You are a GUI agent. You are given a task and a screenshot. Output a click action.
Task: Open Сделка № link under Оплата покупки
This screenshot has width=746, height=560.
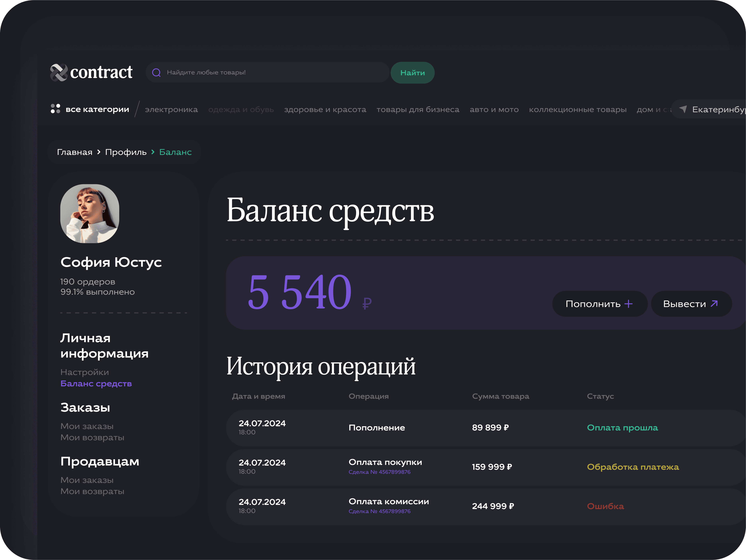[x=379, y=472]
